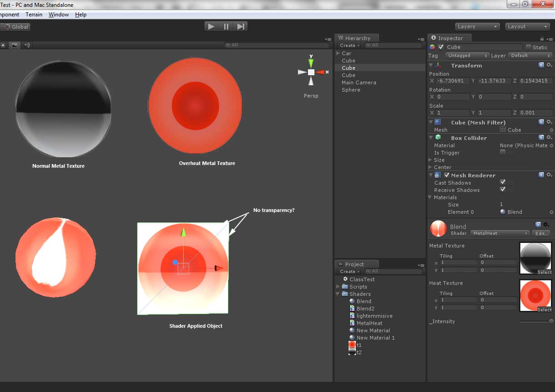Viewport: 555px width, 392px height.
Task: Click the scene lighting sun icon
Action: point(4,45)
